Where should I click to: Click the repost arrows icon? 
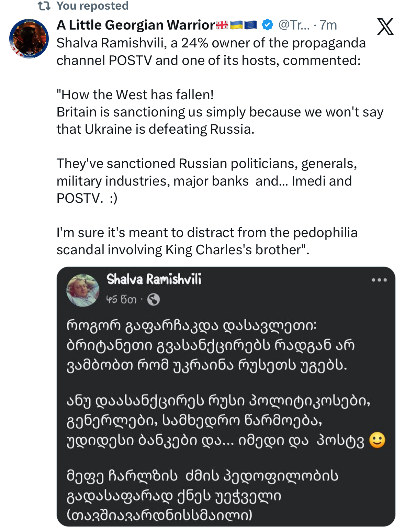point(44,5)
